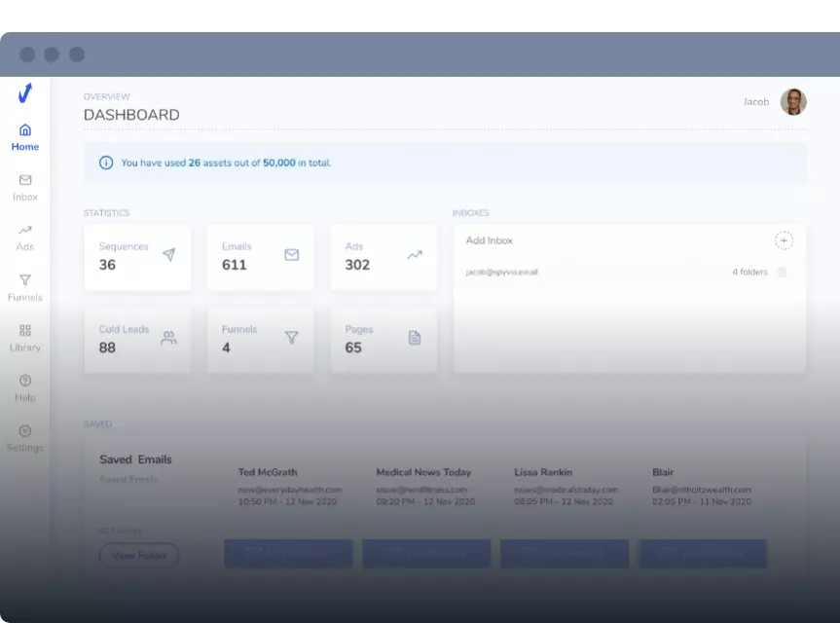Click the 4 folders label
Viewport: 840px width, 623px height.
point(749,273)
